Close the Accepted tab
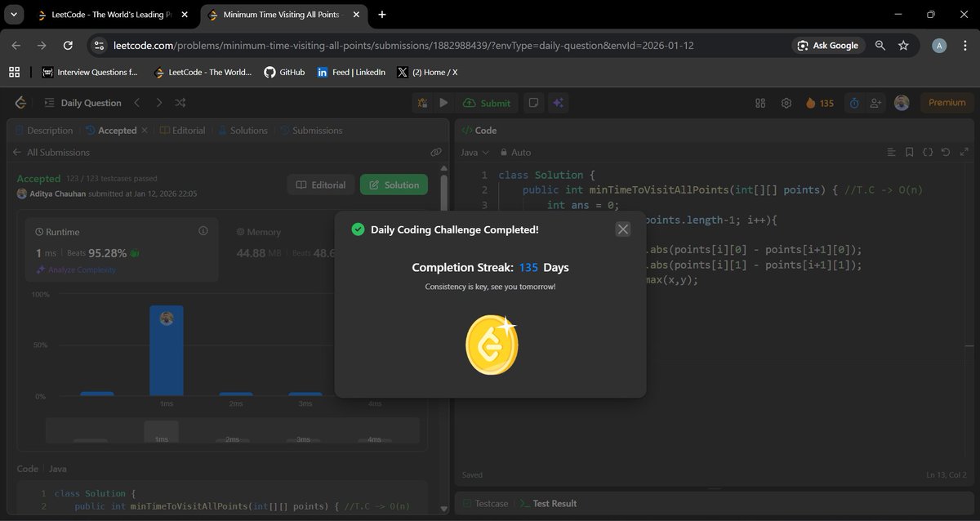Screen dimensions: 980x521 click(x=145, y=131)
